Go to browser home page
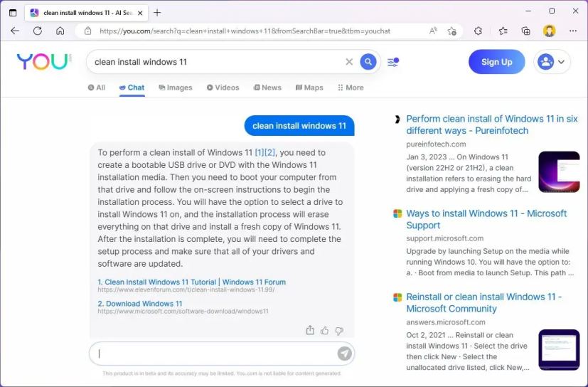 pos(60,31)
